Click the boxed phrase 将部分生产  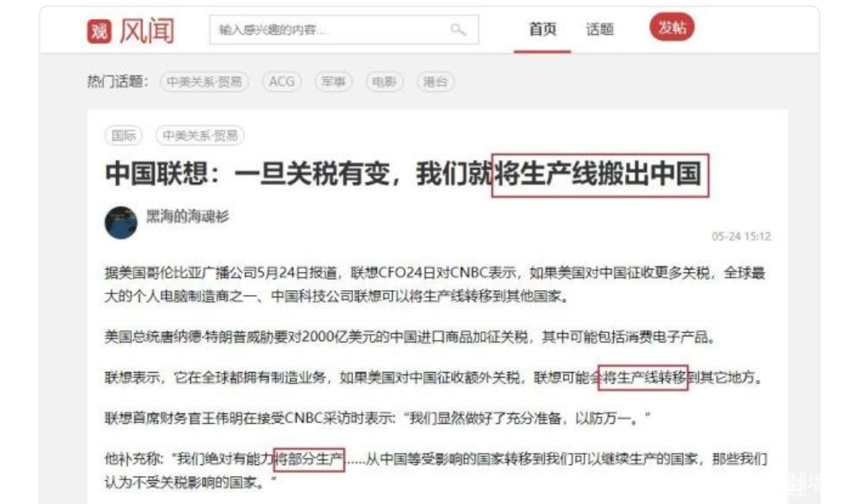(309, 459)
